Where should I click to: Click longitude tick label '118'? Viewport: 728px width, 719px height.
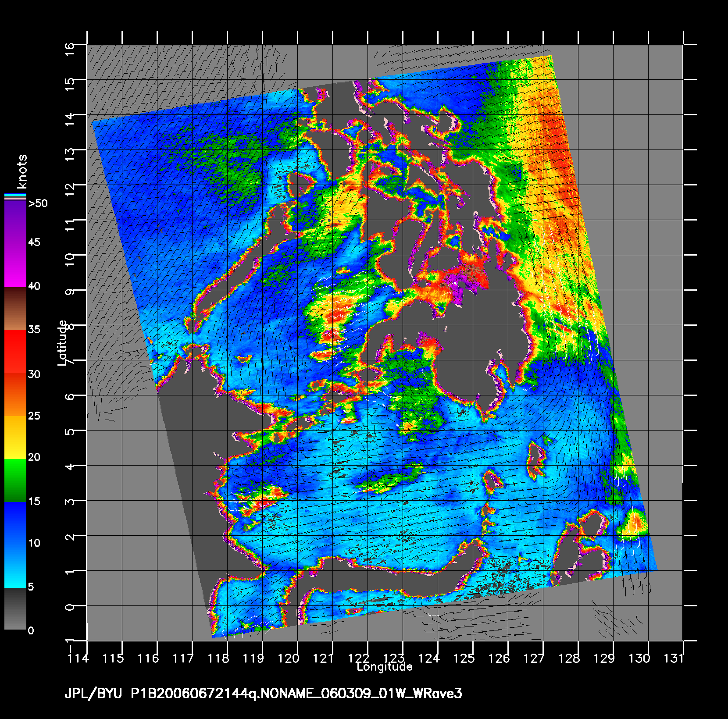218,658
